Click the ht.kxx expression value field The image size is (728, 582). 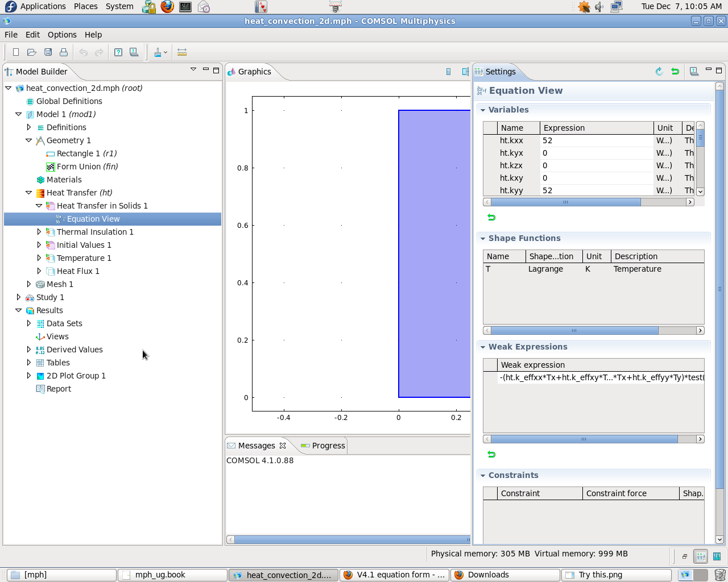click(x=596, y=140)
